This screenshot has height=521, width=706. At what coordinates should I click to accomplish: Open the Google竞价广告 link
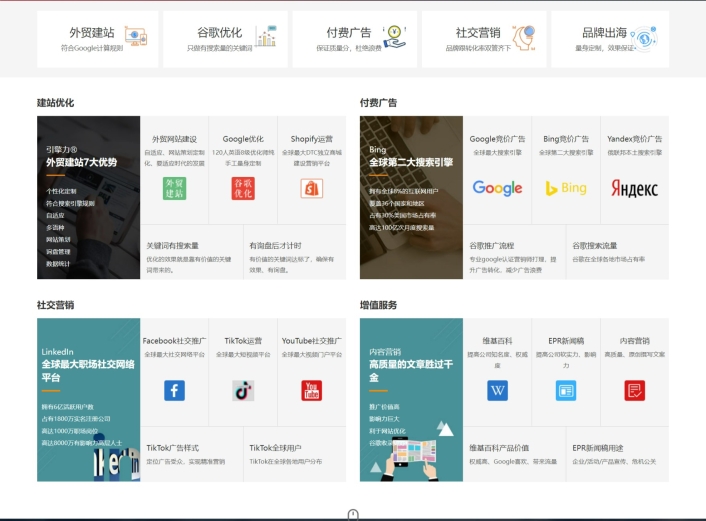click(x=497, y=139)
